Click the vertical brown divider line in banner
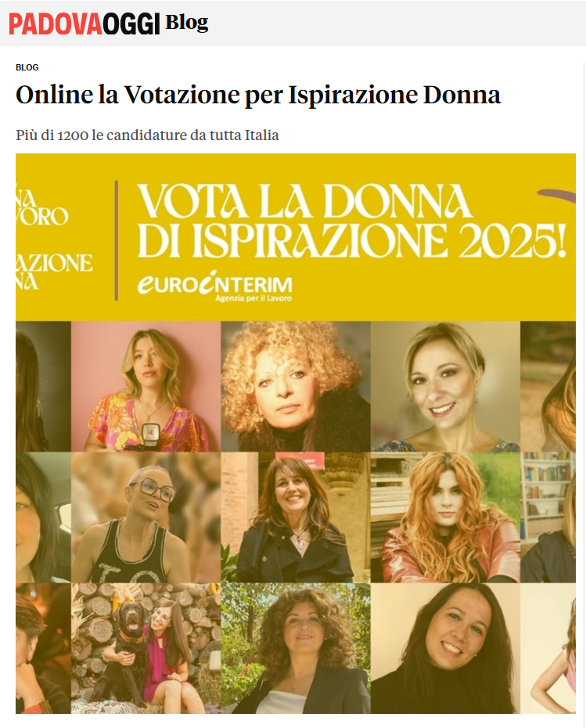Image resolution: width=586 pixels, height=728 pixels. (x=117, y=240)
